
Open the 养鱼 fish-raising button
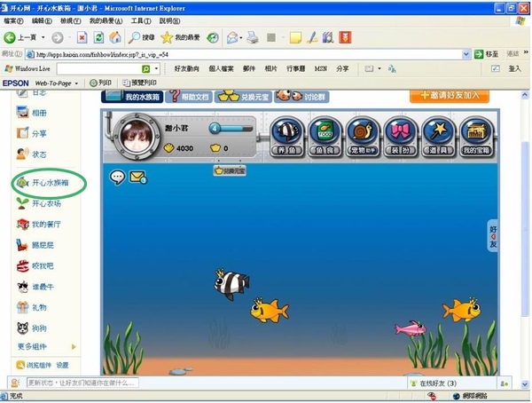pos(287,137)
